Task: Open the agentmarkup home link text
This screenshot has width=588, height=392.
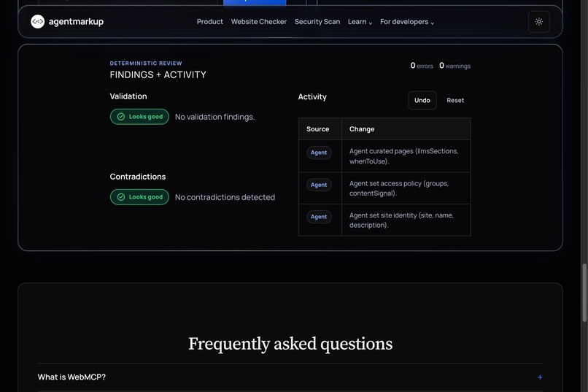Action: 76,22
